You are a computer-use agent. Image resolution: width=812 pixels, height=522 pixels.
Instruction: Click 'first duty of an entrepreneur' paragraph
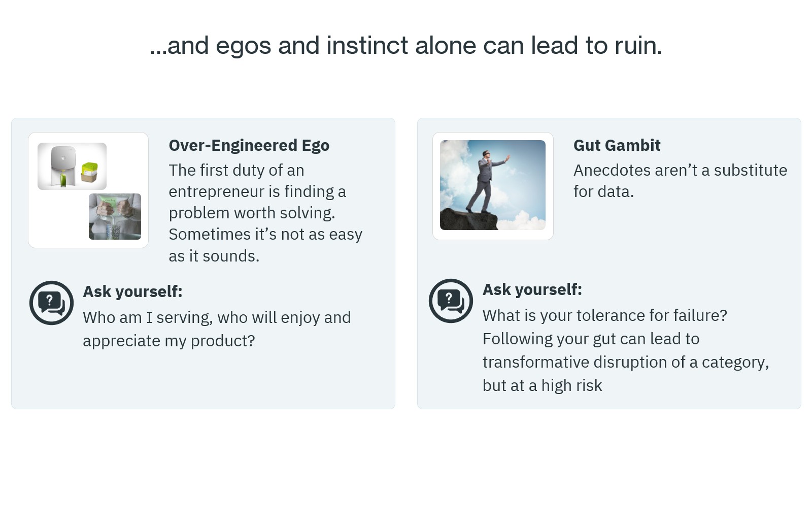click(x=265, y=213)
